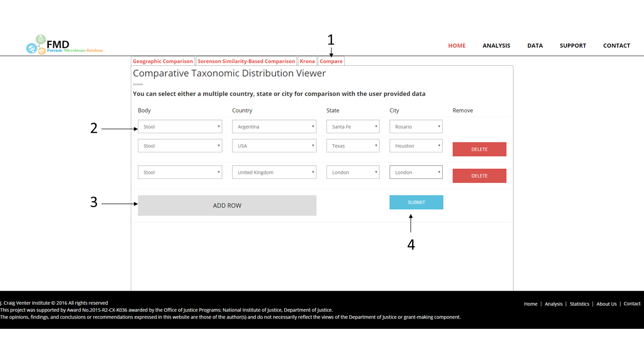Open the ANALYSIS navigation menu
This screenshot has width=644, height=362.
(x=496, y=46)
